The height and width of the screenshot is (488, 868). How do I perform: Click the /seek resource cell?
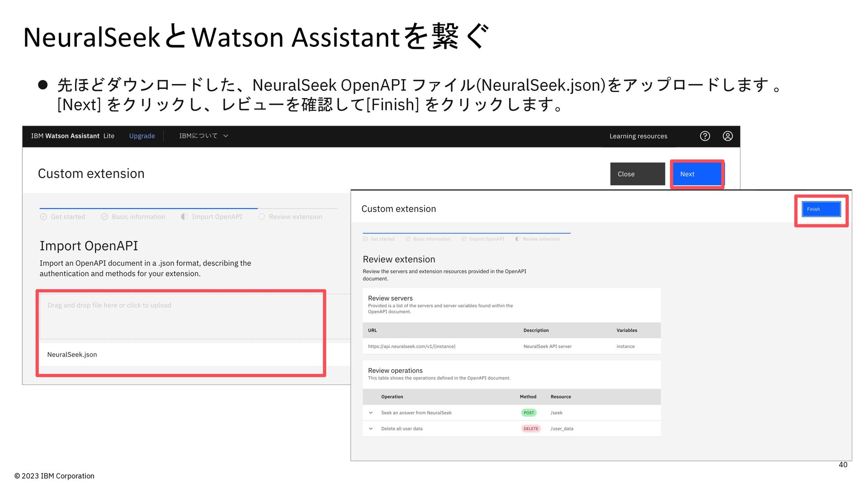[557, 413]
